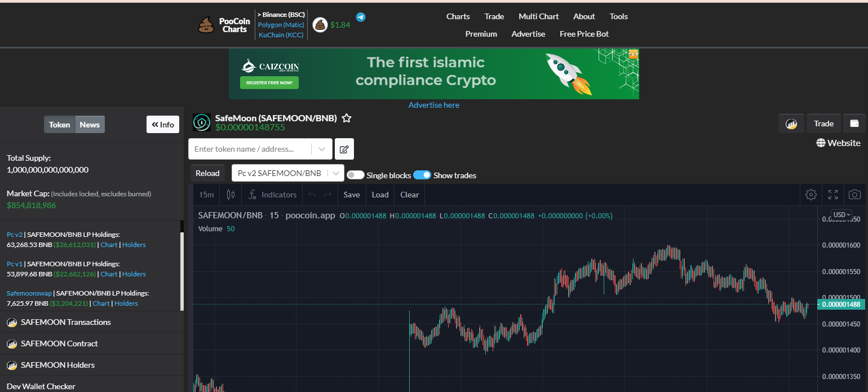Enable the Single blocks toggle
Viewport: 868px width, 392px height.
355,175
